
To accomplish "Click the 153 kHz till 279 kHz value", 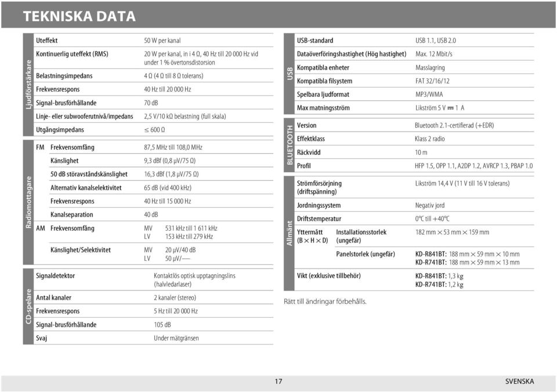I will (189, 237).
